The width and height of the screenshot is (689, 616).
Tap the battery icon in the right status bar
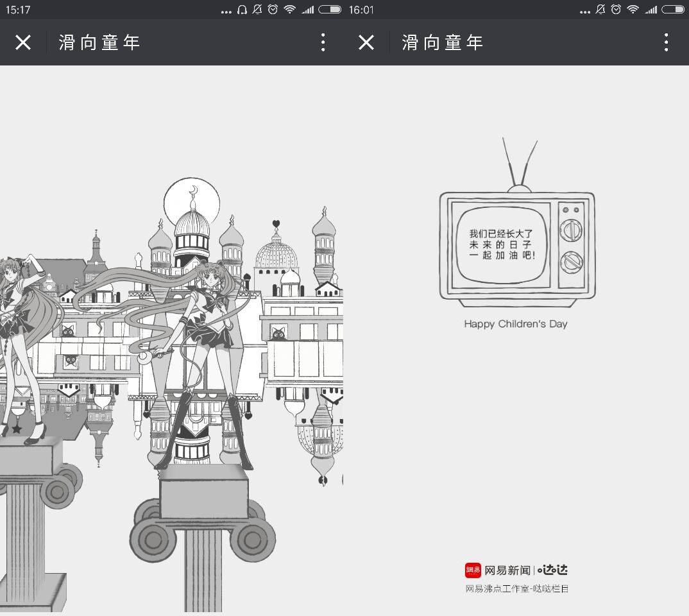pyautogui.click(x=673, y=9)
